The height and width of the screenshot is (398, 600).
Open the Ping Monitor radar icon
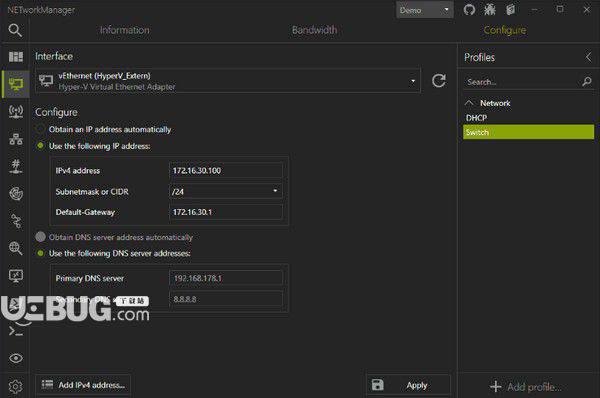(x=16, y=194)
